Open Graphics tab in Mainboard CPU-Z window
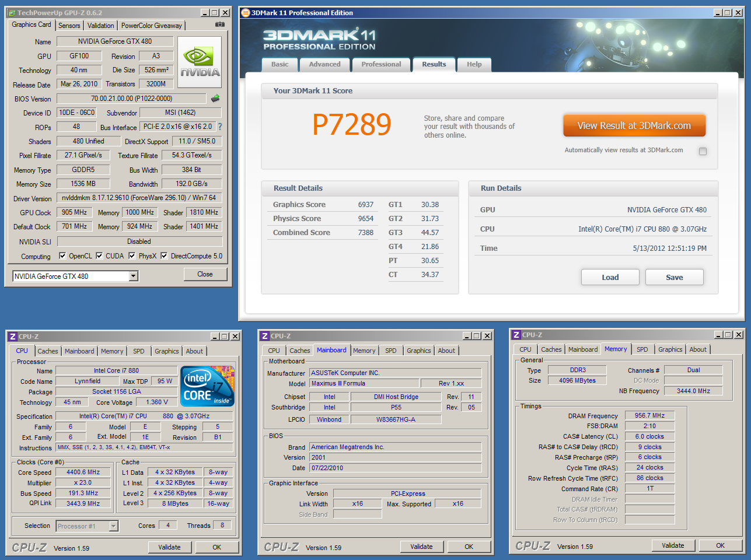This screenshot has height=560, width=751. tap(419, 351)
